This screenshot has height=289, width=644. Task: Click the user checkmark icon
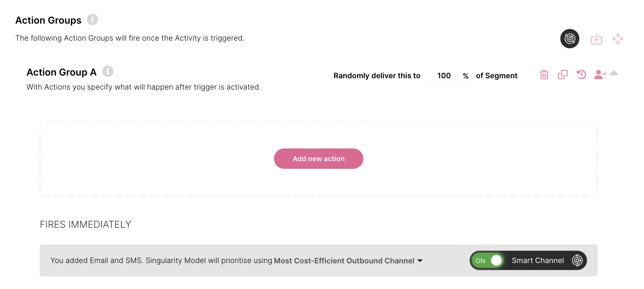600,75
